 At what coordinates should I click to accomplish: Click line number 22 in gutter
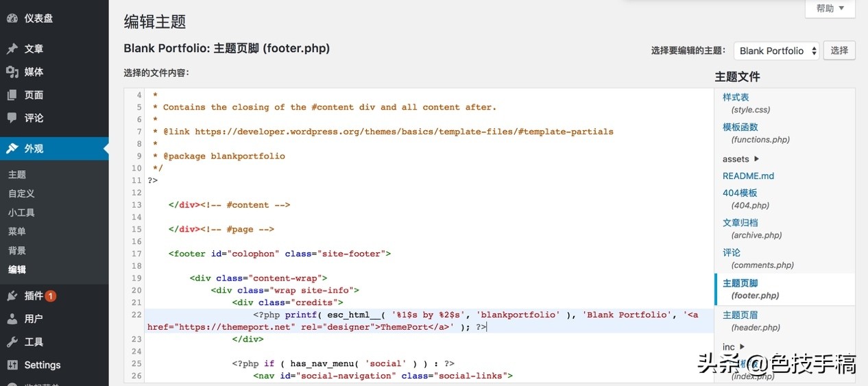(137, 315)
